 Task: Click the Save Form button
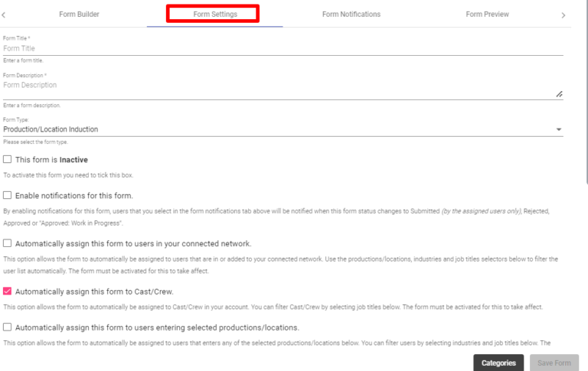(554, 363)
